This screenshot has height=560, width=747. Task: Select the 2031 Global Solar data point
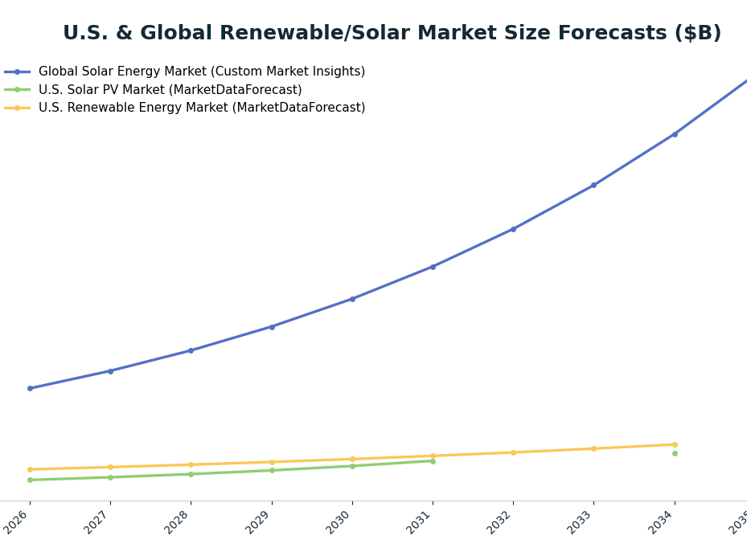(x=433, y=267)
